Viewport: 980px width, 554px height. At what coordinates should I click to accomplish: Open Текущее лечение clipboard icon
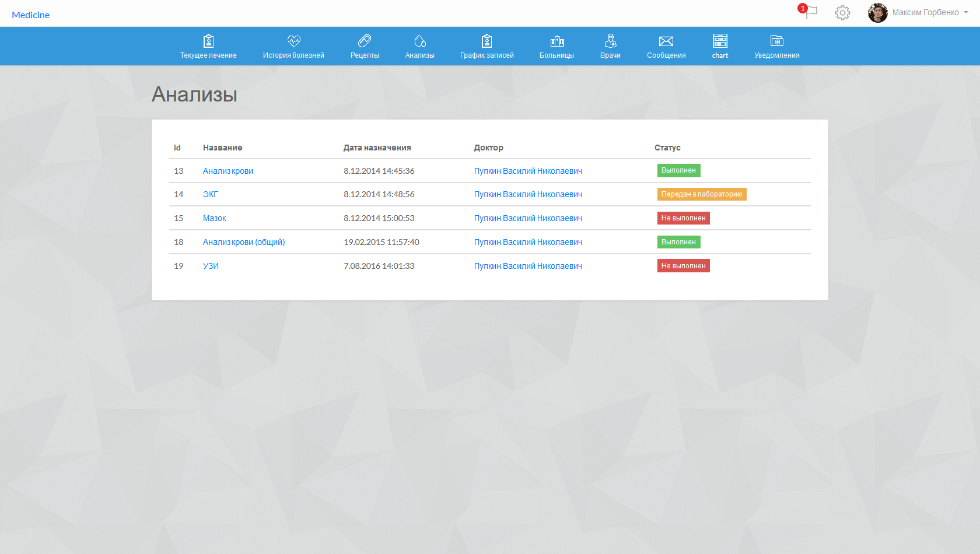[x=208, y=41]
